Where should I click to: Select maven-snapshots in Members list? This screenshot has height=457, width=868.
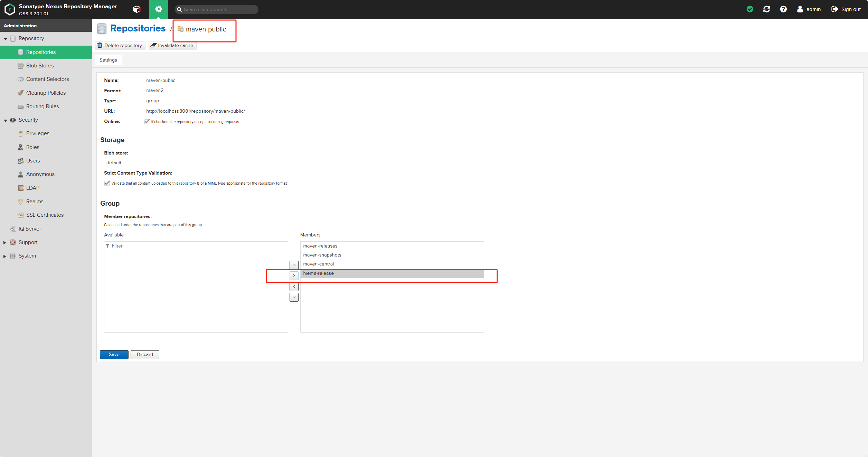[x=392, y=255]
